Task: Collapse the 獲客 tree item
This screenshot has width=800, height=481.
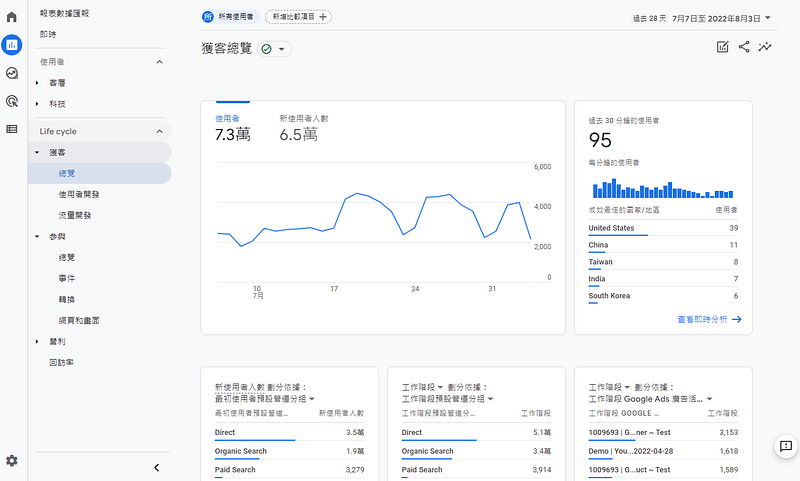Action: [x=37, y=152]
